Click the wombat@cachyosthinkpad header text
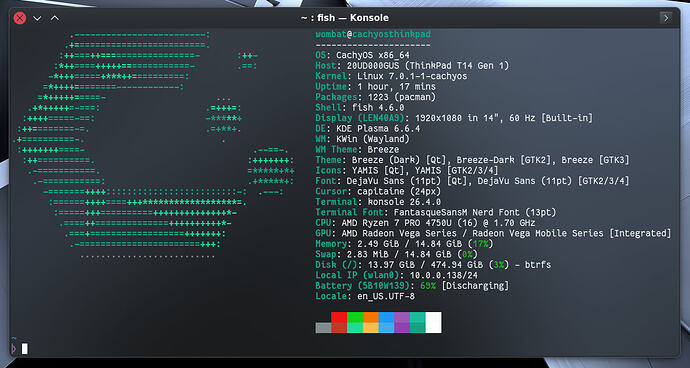Image resolution: width=690 pixels, height=368 pixels. [373, 34]
